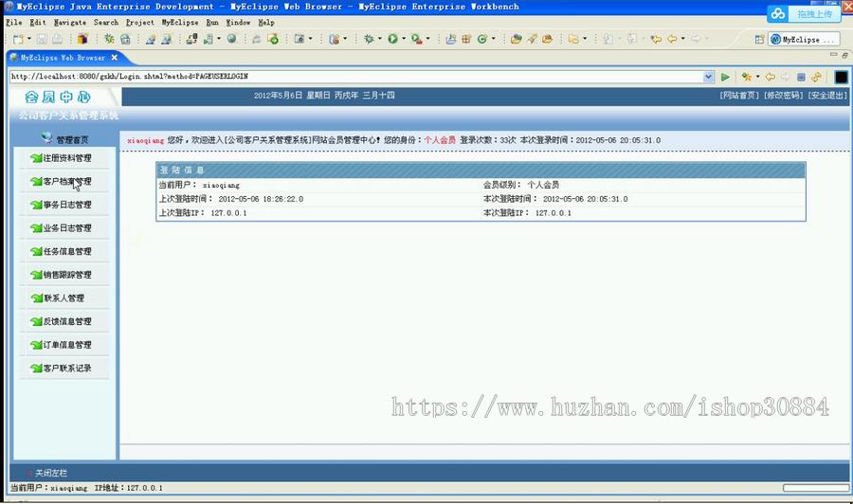Open the Edit menu
This screenshot has width=853, height=504.
[x=38, y=23]
